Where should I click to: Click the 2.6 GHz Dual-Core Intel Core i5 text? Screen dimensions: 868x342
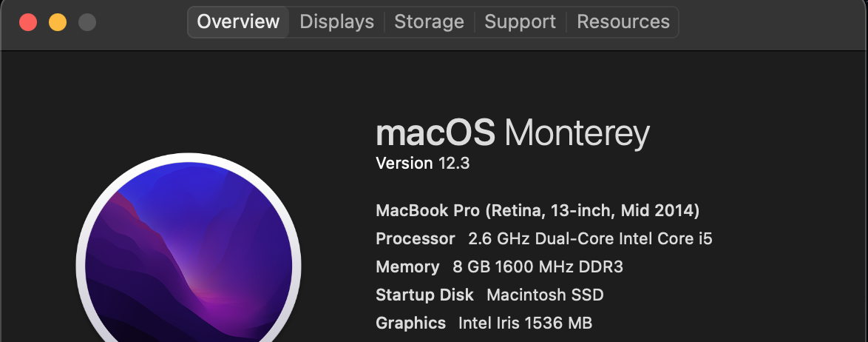click(590, 238)
